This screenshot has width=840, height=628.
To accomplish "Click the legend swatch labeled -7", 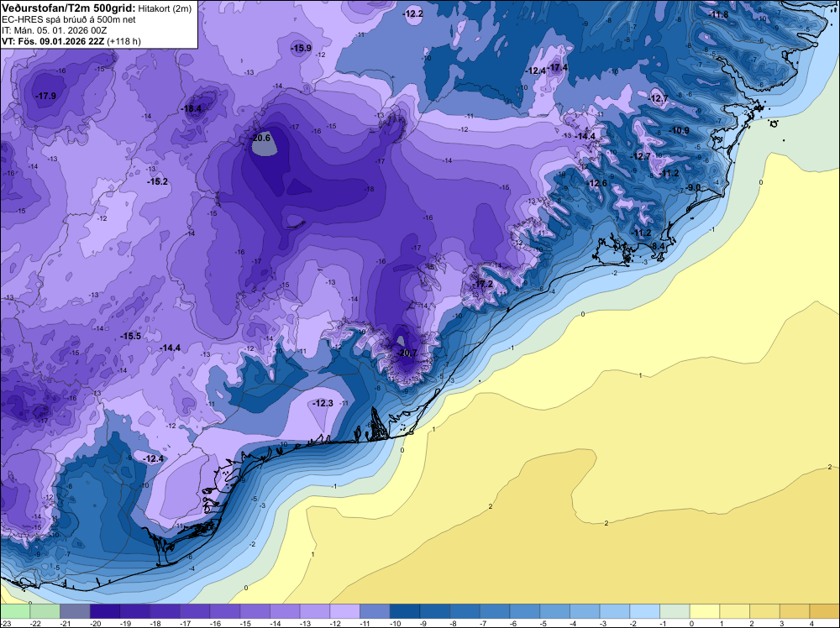I will pos(495,611).
